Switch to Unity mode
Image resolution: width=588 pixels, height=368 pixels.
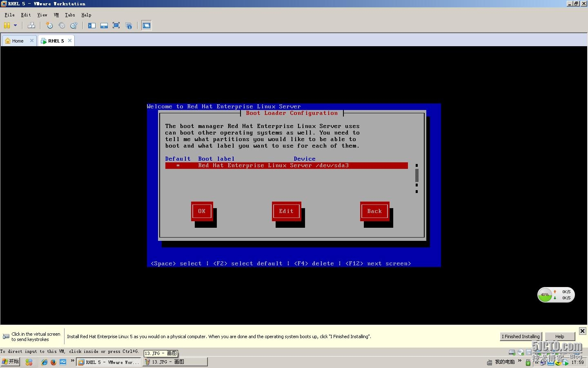pyautogui.click(x=129, y=25)
